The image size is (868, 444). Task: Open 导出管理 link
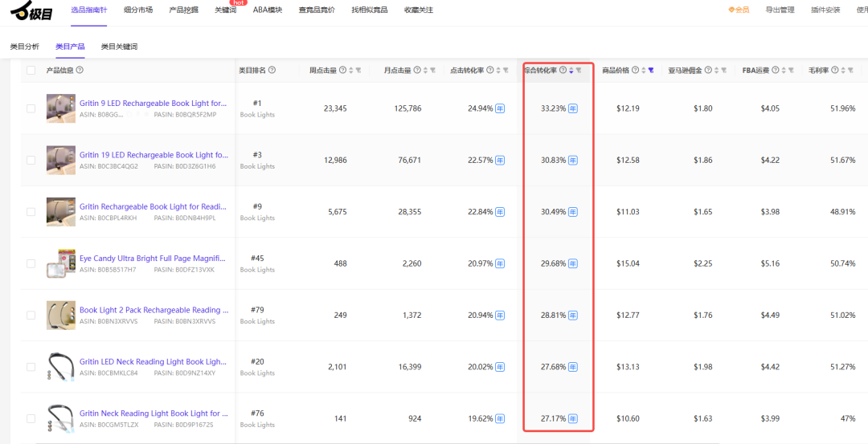point(780,10)
